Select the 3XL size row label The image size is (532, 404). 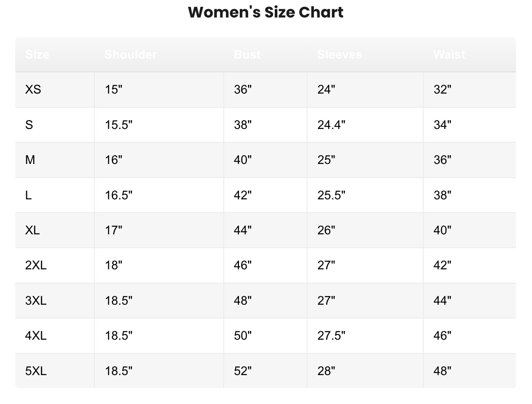point(36,301)
